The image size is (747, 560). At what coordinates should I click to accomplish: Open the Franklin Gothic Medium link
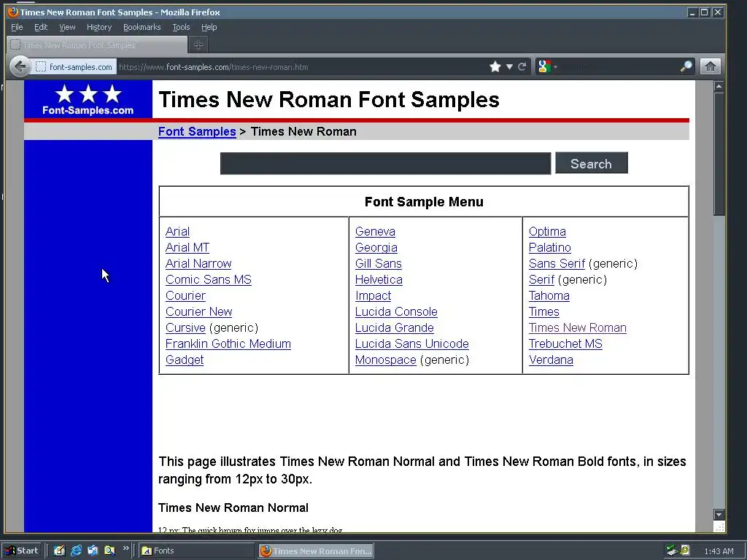click(228, 344)
